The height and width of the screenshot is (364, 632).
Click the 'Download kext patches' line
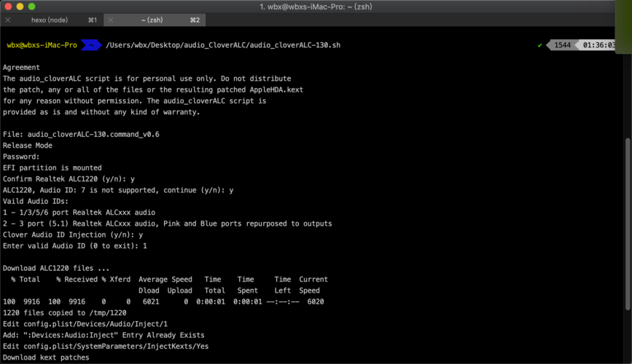click(46, 357)
